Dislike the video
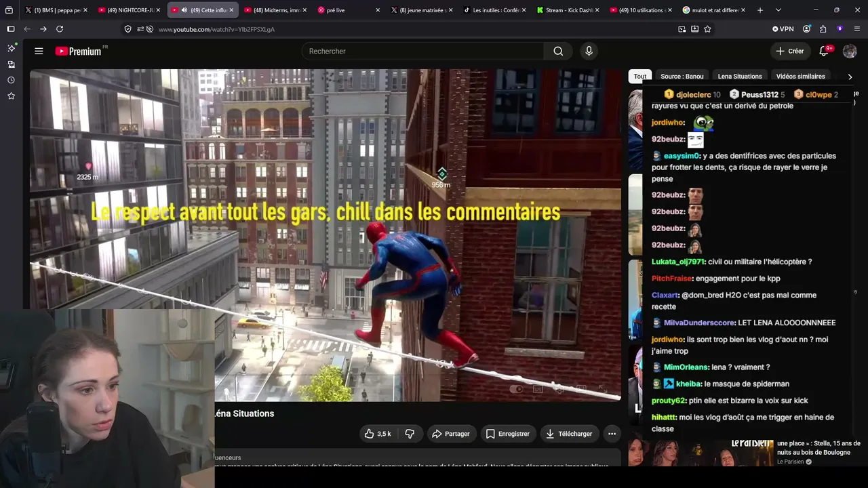The image size is (868, 488). 410,434
